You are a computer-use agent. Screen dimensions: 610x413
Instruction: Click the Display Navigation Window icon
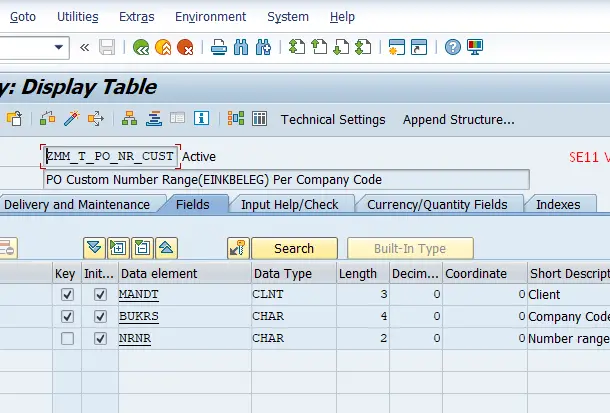point(154,119)
